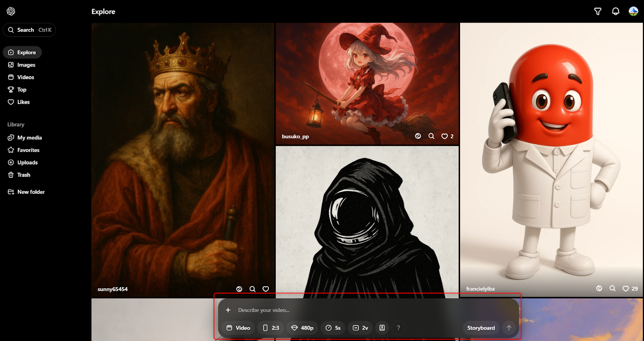
Task: Open the filter funnel icon
Action: click(x=598, y=12)
